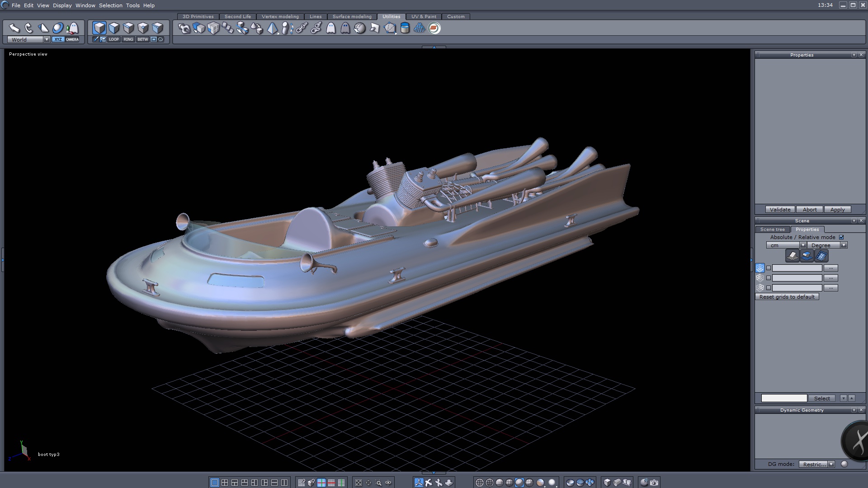Expand the Degree angle unit dropdown

(x=844, y=245)
